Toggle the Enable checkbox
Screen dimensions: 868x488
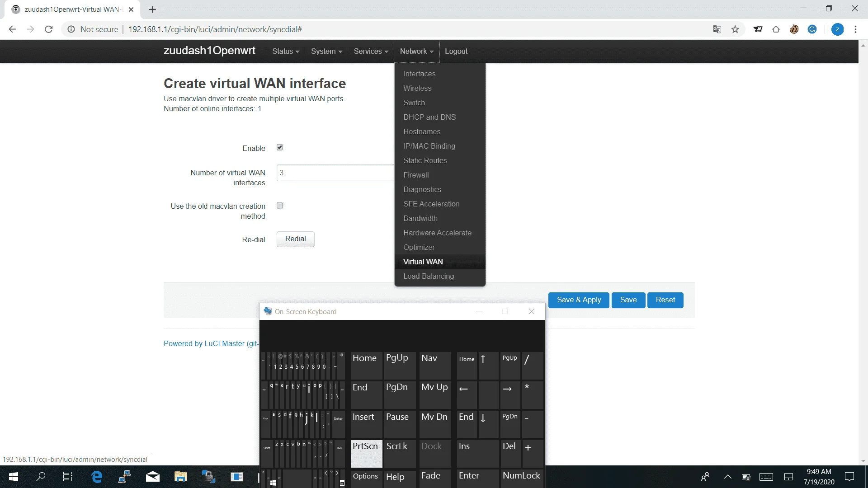tap(280, 148)
